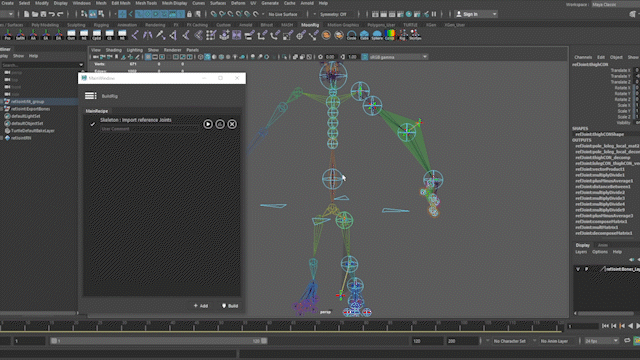Click the Cube shelf icon
This screenshot has height=360, width=640.
[x=364, y=36]
